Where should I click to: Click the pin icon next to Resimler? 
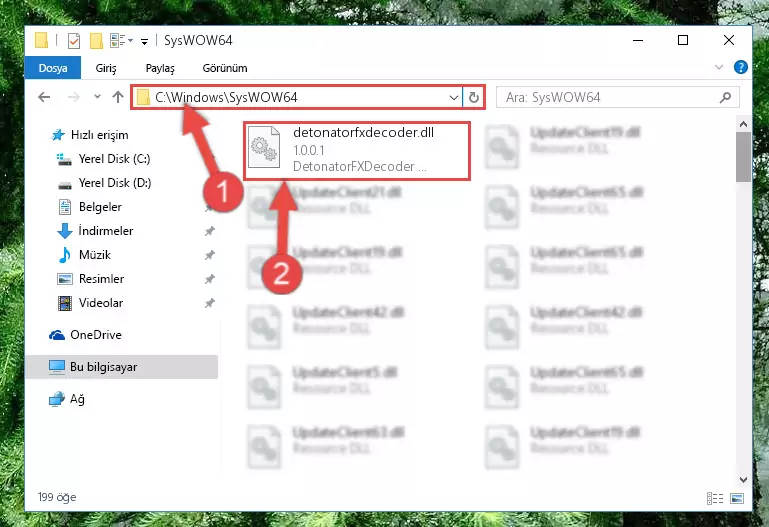209,279
